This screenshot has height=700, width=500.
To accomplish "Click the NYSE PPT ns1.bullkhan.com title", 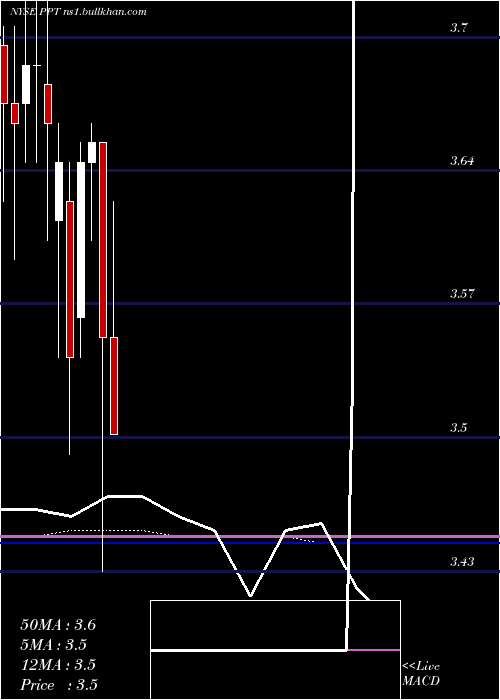I will coord(78,12).
